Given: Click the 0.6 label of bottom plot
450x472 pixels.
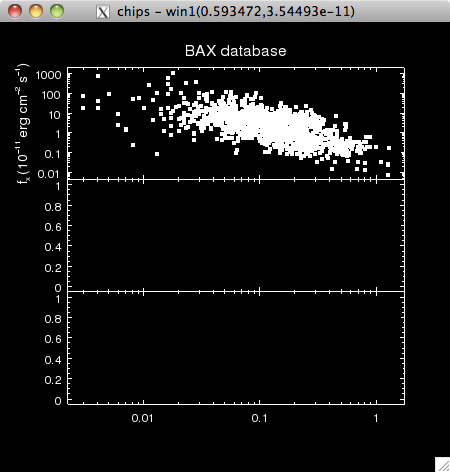Looking at the screenshot, I should pyautogui.click(x=53, y=339).
